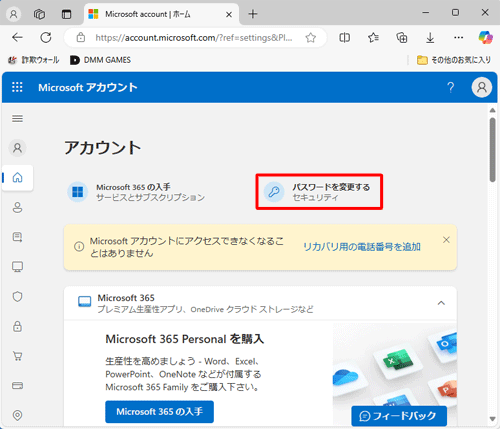Open the collections icon
This screenshot has width=500, height=429.
click(402, 38)
